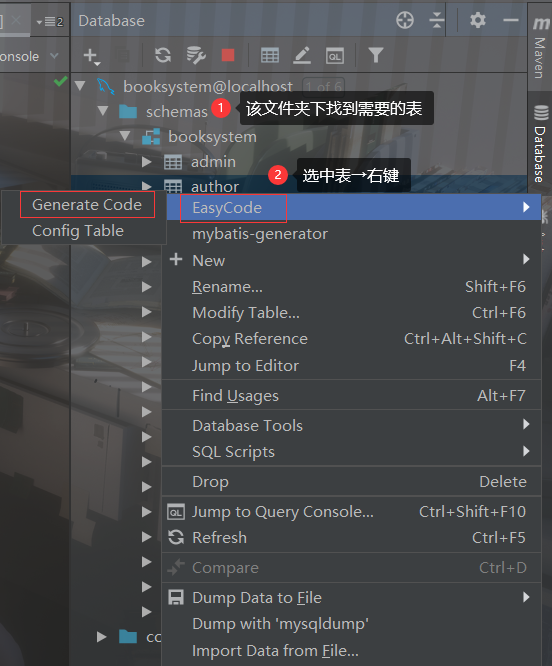The height and width of the screenshot is (666, 552).
Task: Open the add new plus dropdown
Action: pyautogui.click(x=92, y=56)
